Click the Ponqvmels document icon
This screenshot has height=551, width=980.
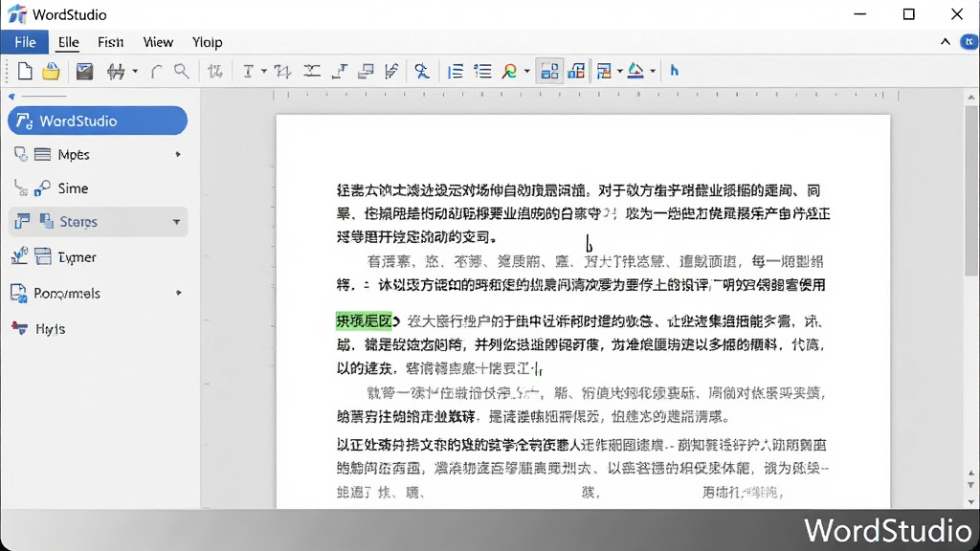[19, 293]
